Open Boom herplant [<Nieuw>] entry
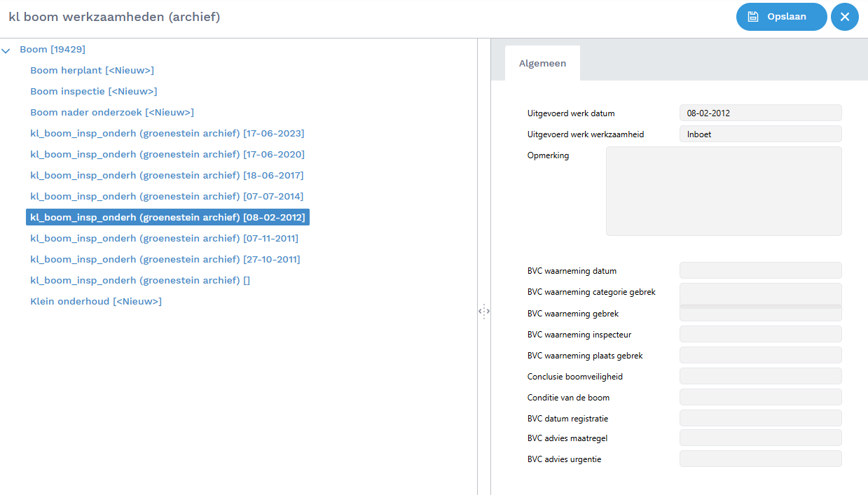This screenshot has height=495, width=868. coord(92,71)
